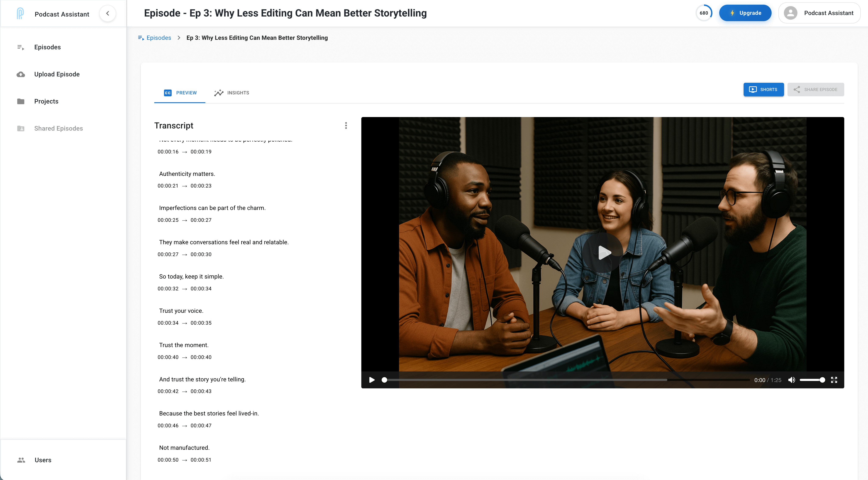Navigate to Episodes via breadcrumb link
Screen dimensions: 868x480
pyautogui.click(x=158, y=38)
